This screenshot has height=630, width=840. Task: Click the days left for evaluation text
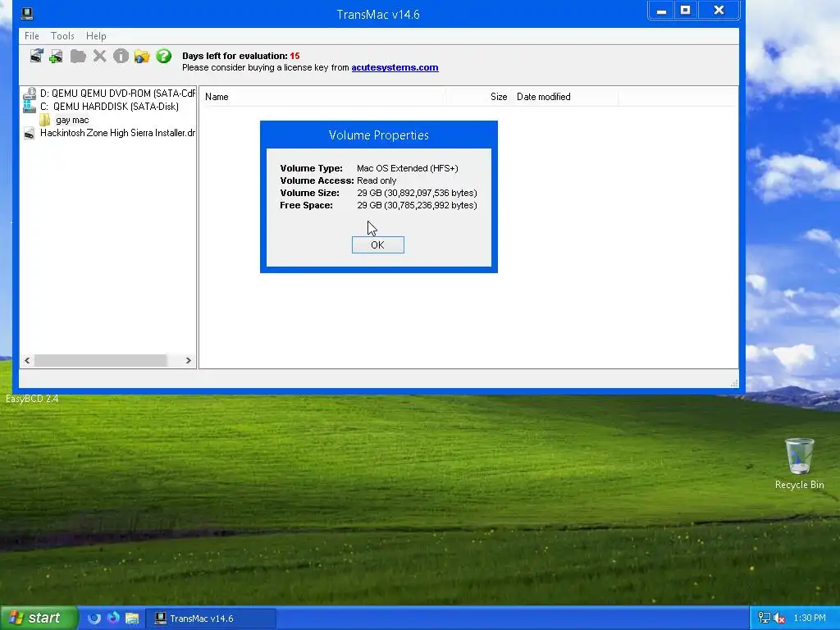[241, 56]
